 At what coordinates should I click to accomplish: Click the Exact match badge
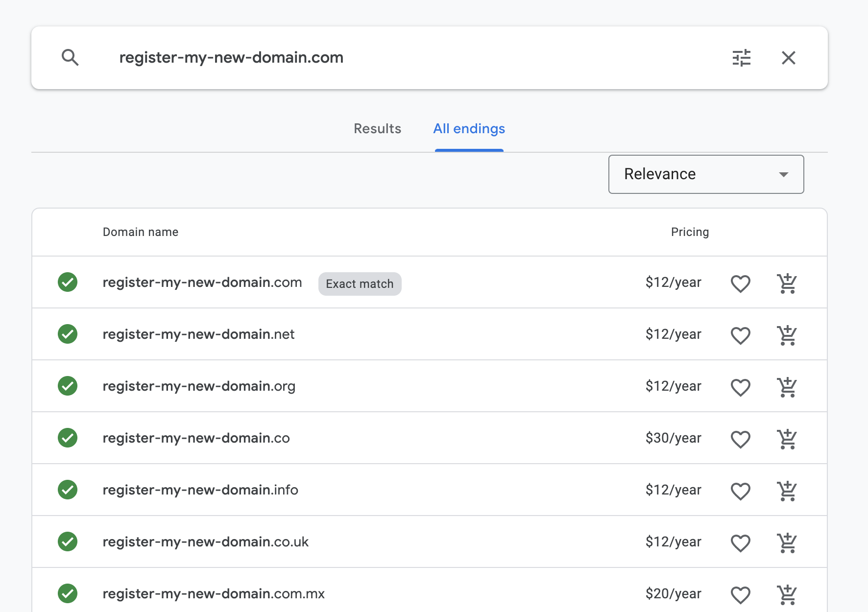tap(360, 284)
